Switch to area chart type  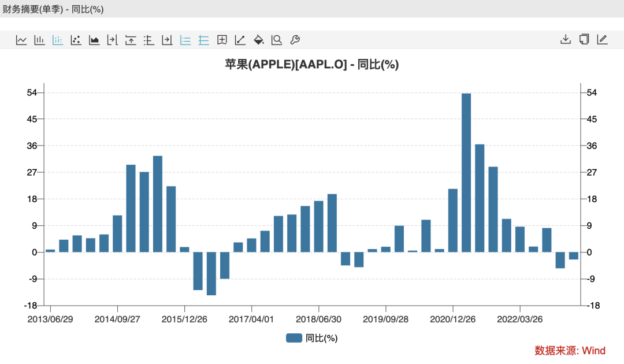(94, 40)
